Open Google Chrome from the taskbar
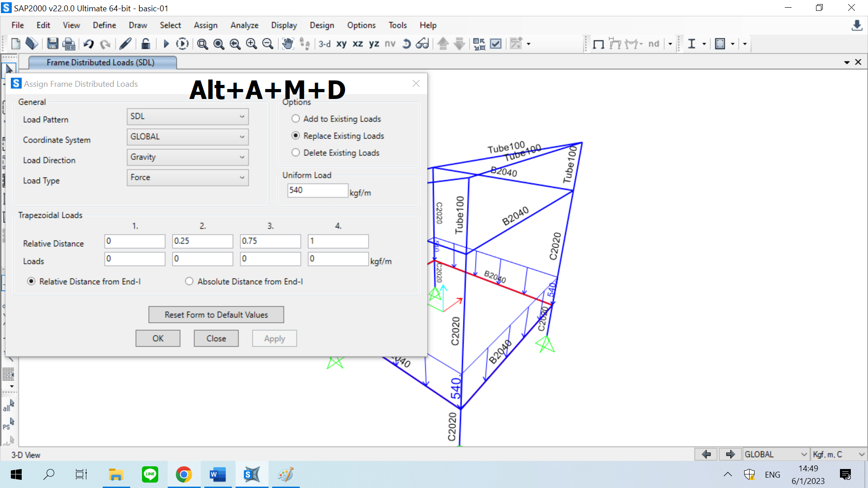Viewport: 868px width, 488px height. [x=184, y=474]
